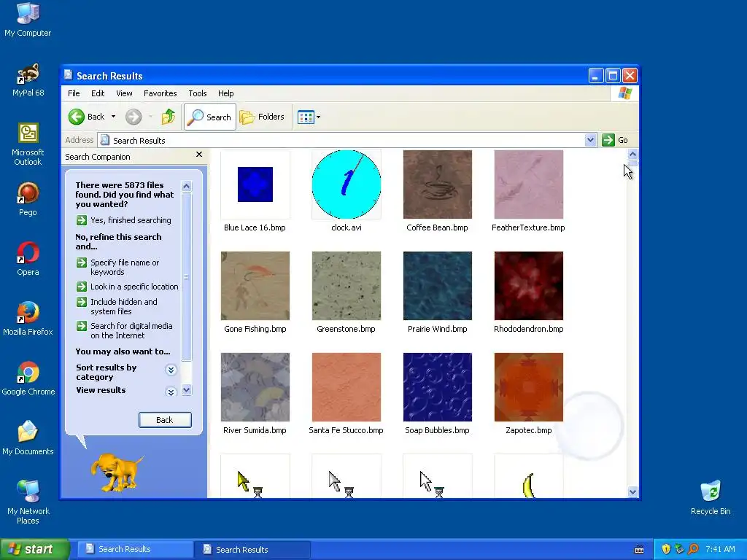
Task: Open the View menu
Action: 124,93
